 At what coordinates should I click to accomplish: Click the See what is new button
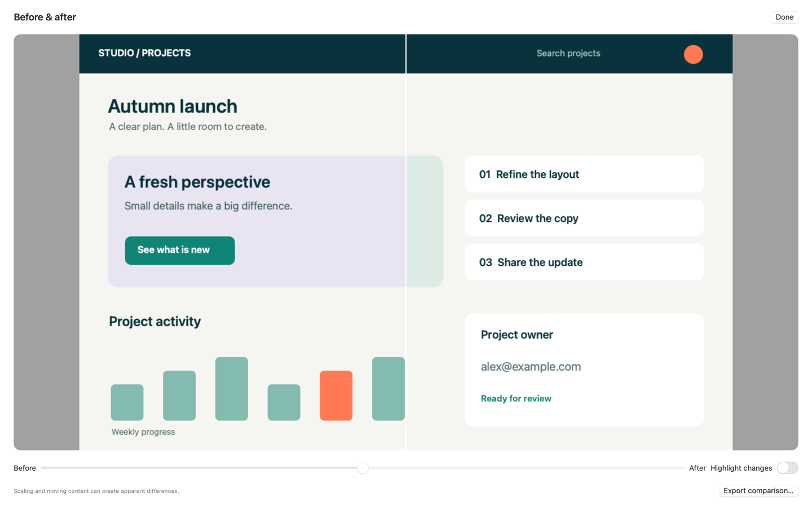pos(180,250)
